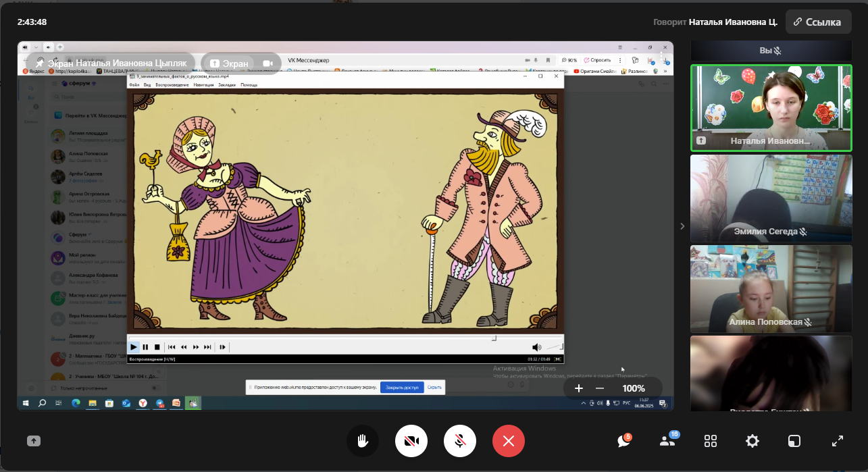Screen dimensions: 868x472
Task: Select Наталья Ивановна participant video tile
Action: (771, 107)
